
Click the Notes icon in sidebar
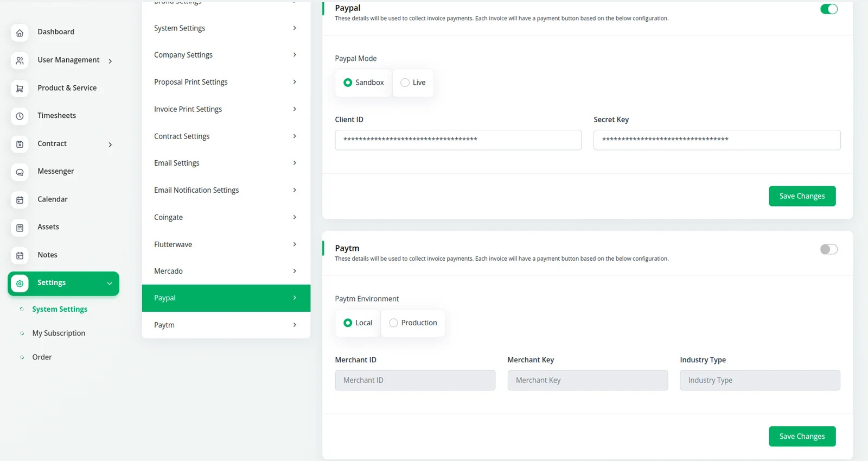pyautogui.click(x=19, y=256)
